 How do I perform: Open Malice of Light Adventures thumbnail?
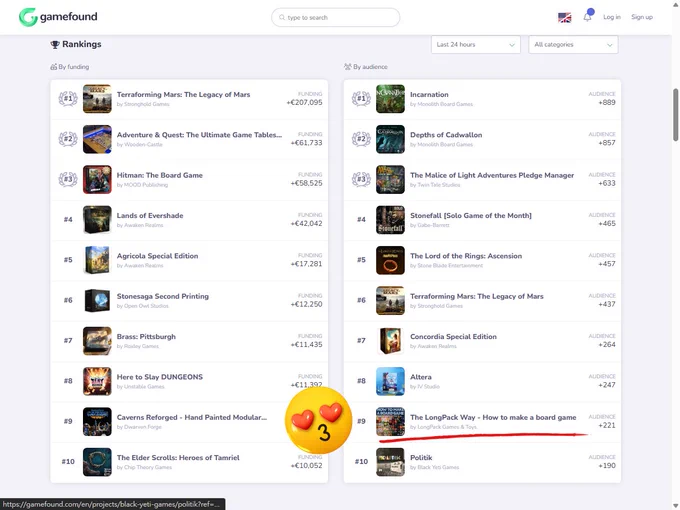coord(390,180)
